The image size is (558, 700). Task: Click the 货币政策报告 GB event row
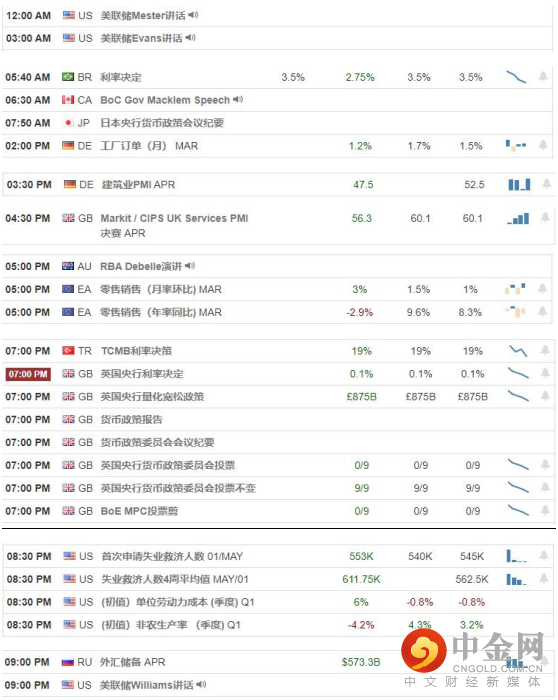tap(279, 420)
